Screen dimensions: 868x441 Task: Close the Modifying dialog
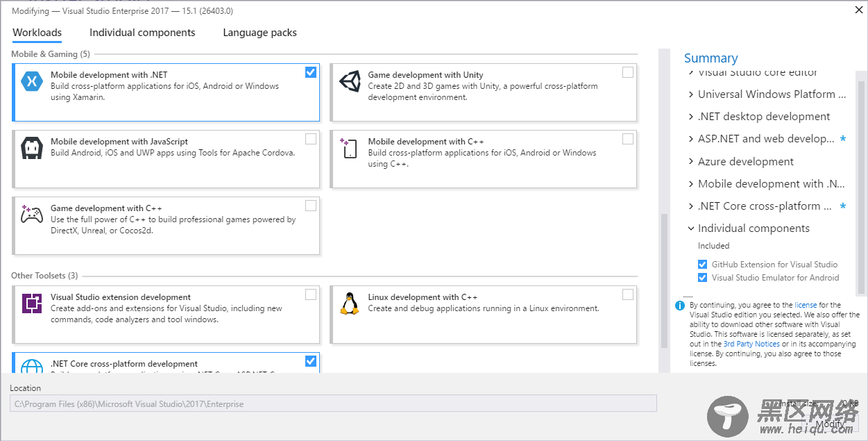[x=859, y=10]
